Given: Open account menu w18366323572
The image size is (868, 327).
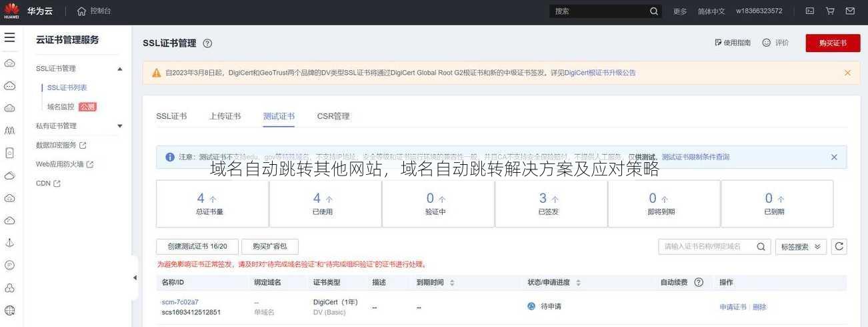Looking at the screenshot, I should click(x=759, y=11).
